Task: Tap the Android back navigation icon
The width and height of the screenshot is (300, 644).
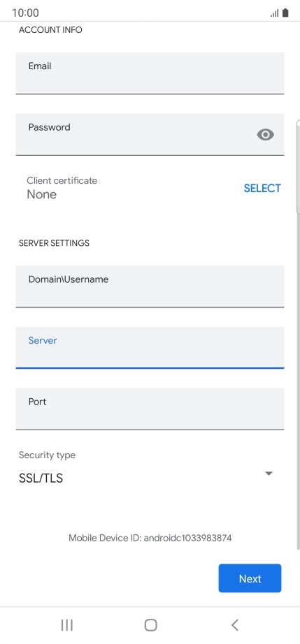Action: (235, 624)
